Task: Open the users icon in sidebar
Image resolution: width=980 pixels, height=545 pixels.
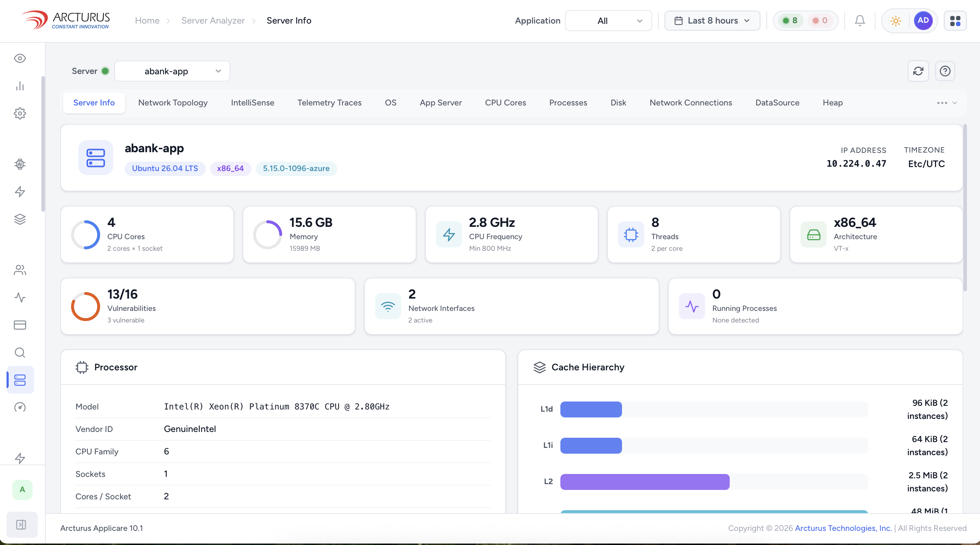Action: pyautogui.click(x=20, y=270)
